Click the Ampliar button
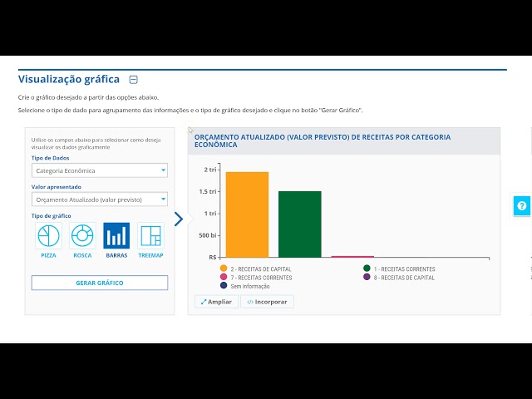This screenshot has height=399, width=532. pyautogui.click(x=216, y=302)
